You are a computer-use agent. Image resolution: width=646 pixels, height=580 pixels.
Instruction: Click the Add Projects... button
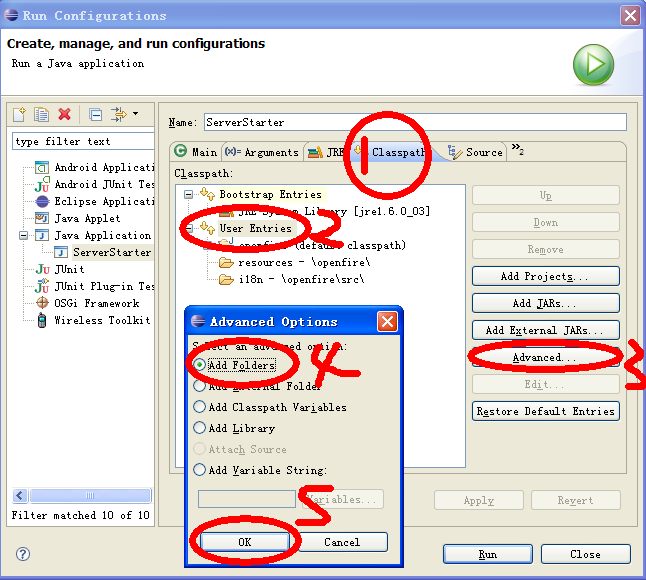pos(545,276)
